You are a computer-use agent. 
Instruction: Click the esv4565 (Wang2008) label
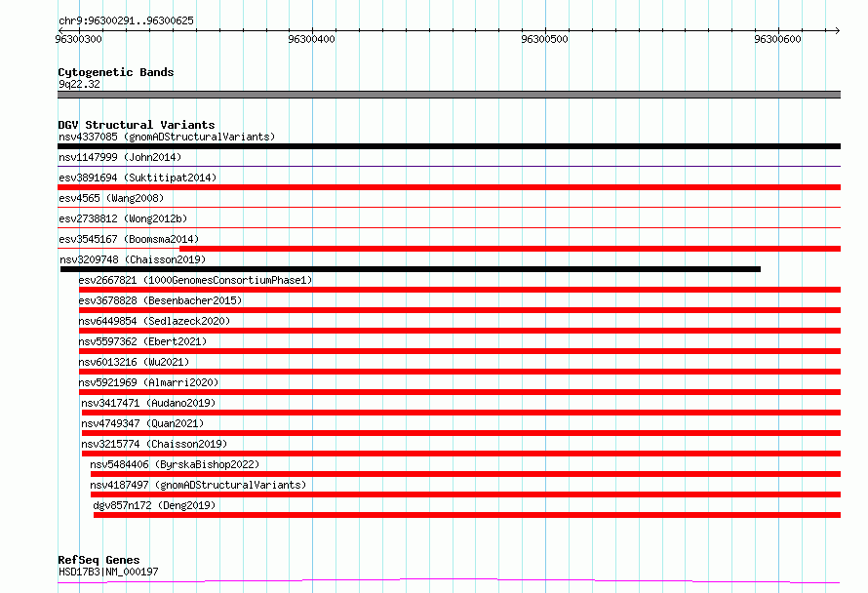(x=111, y=198)
